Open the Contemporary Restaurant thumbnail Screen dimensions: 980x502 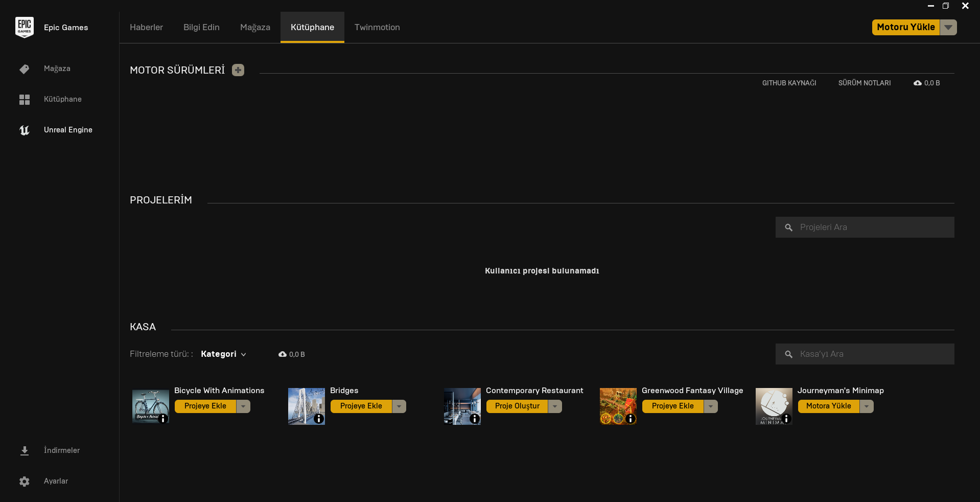click(462, 406)
